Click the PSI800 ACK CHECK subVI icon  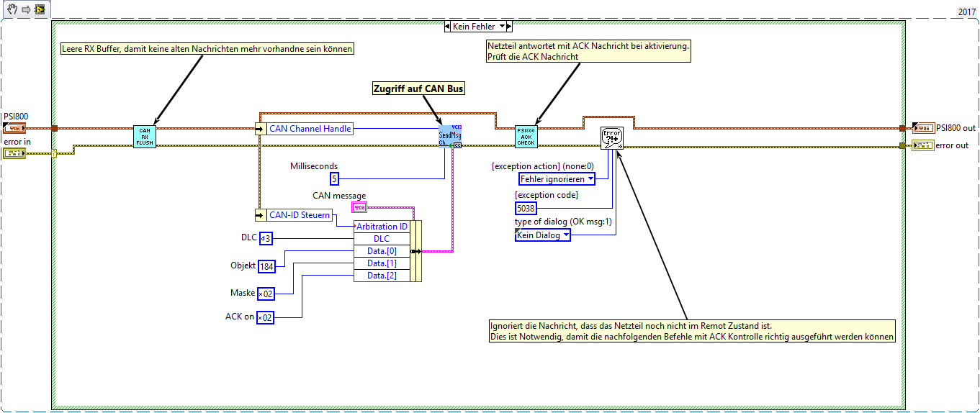526,137
